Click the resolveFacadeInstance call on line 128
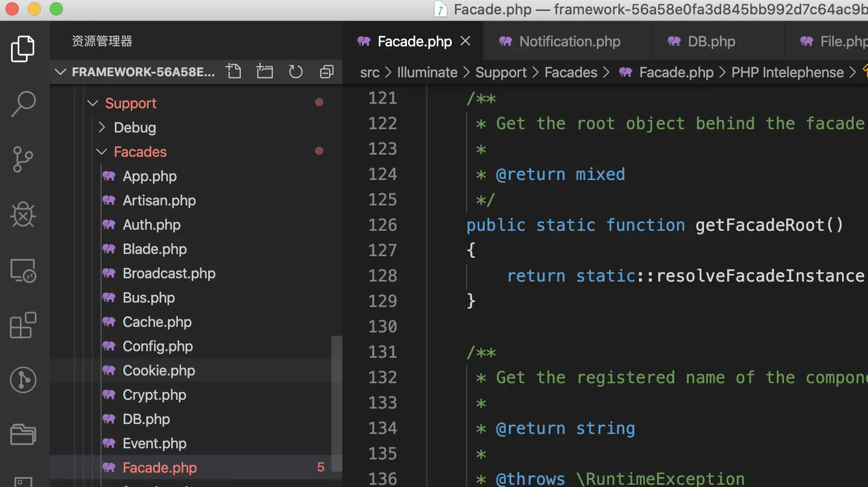868x487 pixels. click(760, 276)
